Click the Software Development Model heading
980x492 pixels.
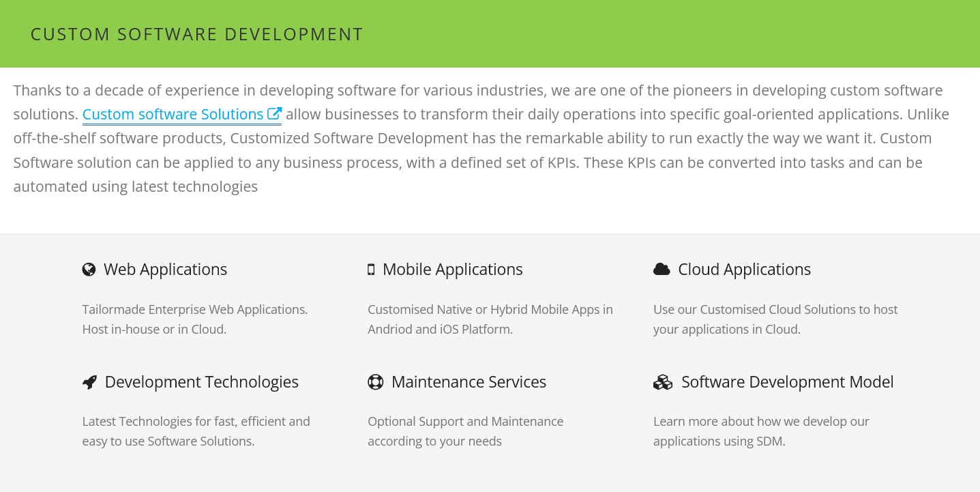[x=787, y=382]
